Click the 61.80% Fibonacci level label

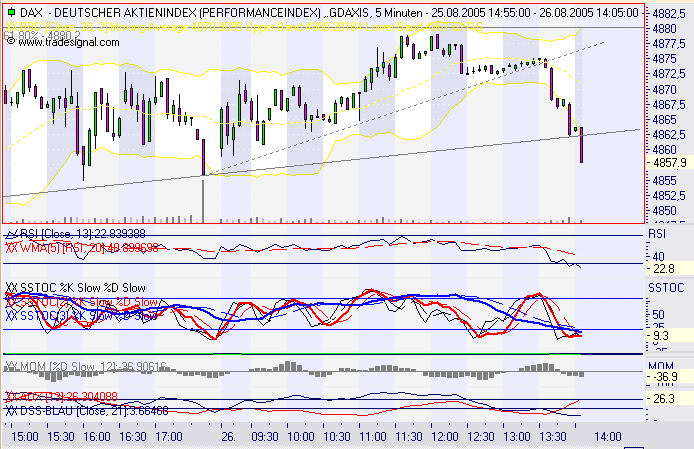point(42,35)
